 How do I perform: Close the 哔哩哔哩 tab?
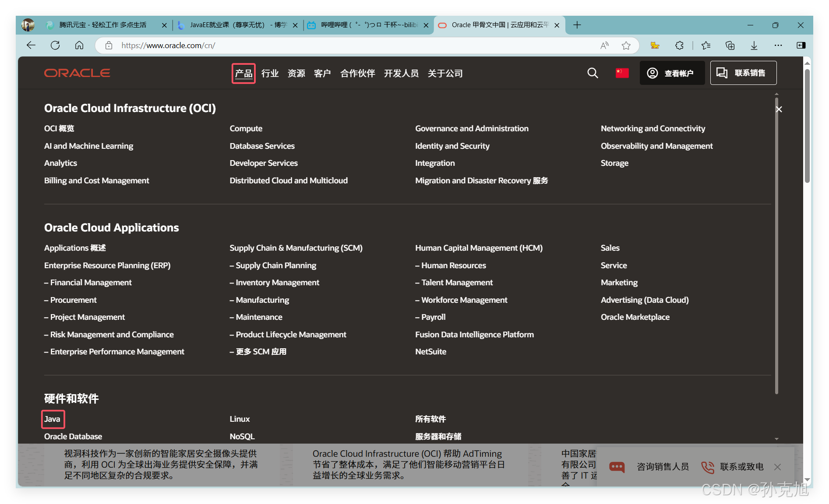coord(426,25)
